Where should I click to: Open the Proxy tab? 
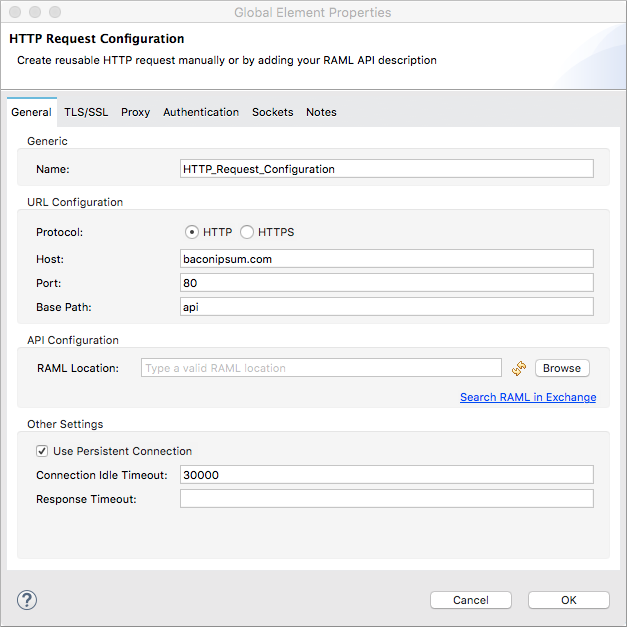click(136, 112)
